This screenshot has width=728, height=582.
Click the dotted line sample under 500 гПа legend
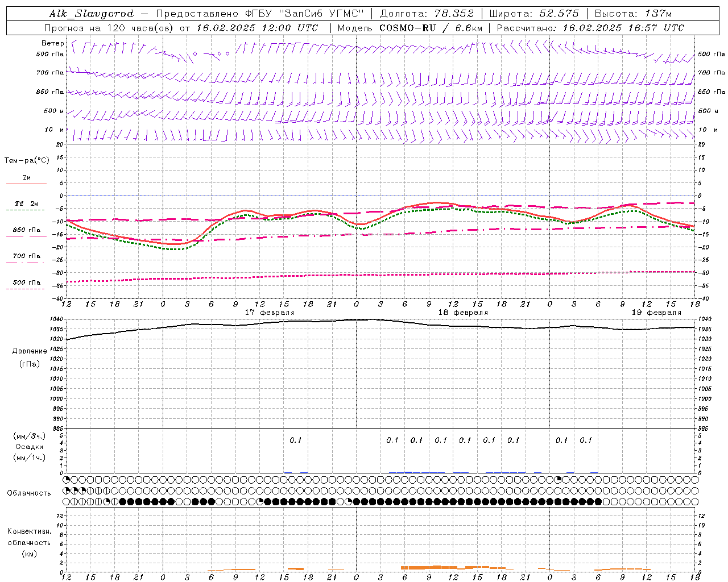[x=26, y=289]
